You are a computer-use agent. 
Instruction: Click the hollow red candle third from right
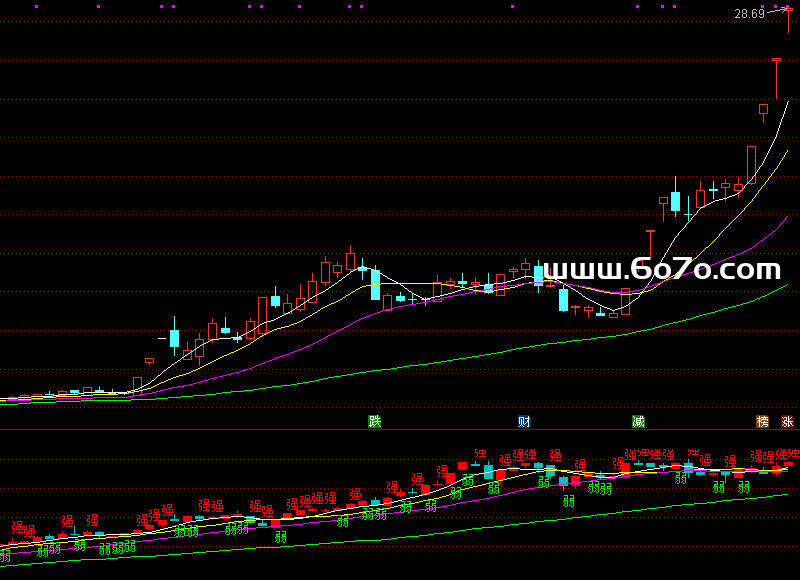[763, 109]
